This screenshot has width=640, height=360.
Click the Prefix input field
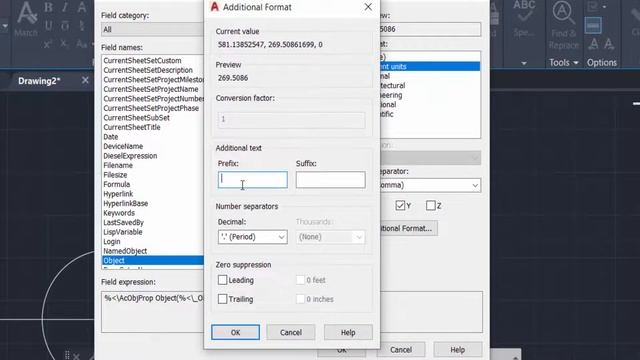point(253,180)
